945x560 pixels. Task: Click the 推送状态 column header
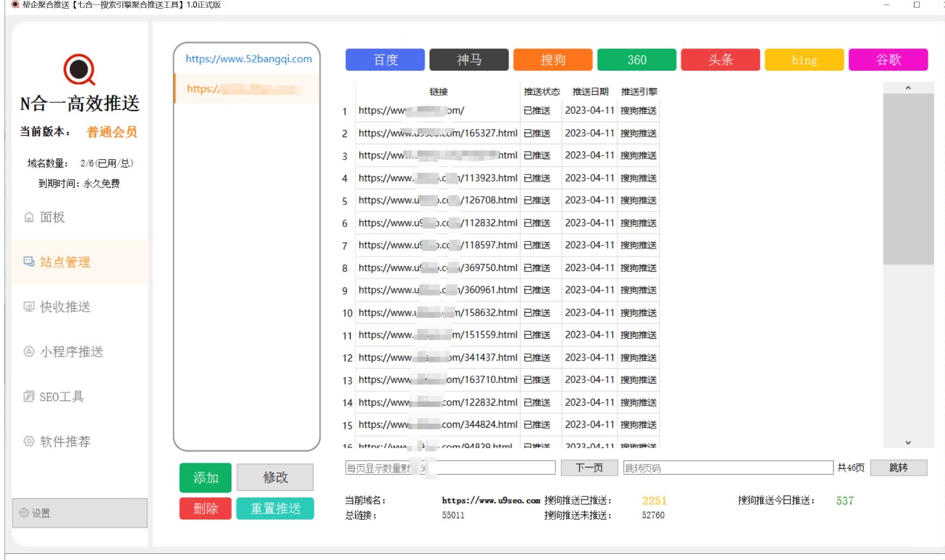541,92
